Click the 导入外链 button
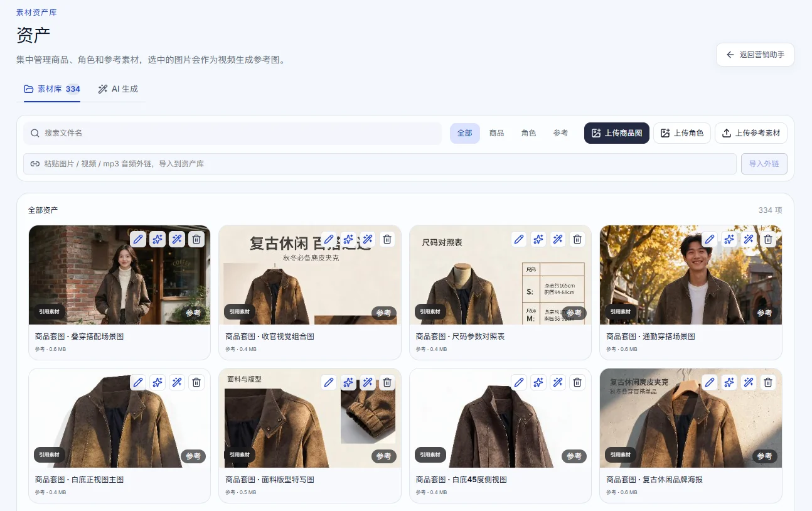This screenshot has height=511, width=812. coord(764,164)
